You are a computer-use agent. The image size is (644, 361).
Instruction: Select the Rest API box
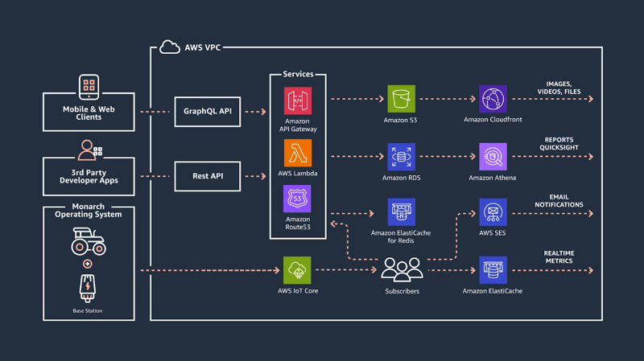click(x=208, y=177)
